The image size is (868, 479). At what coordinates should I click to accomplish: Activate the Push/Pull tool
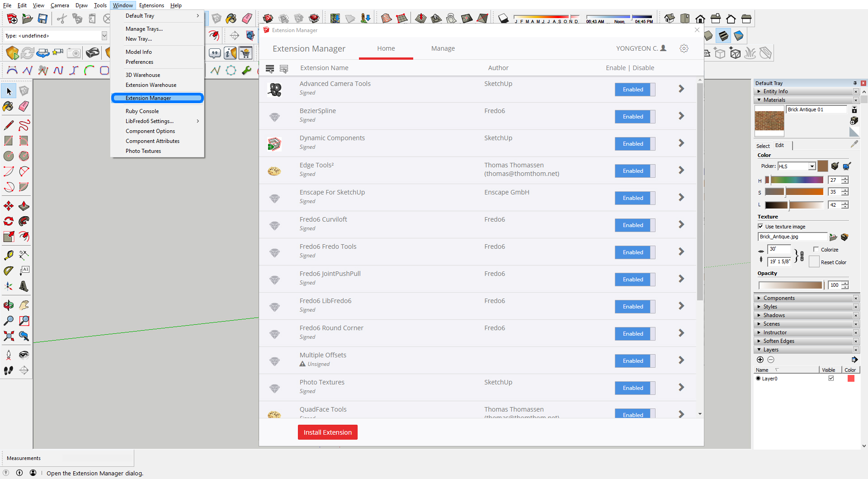[24, 206]
